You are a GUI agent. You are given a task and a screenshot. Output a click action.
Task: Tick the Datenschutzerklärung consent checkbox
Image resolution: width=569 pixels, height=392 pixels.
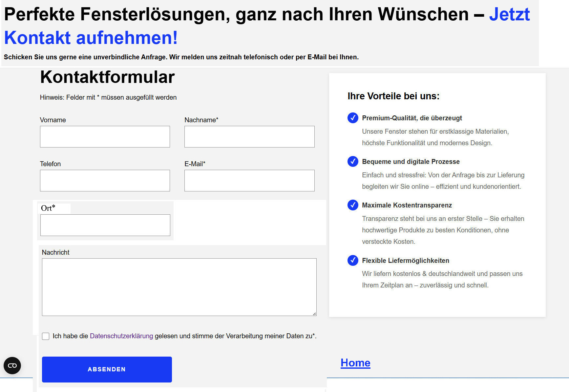[x=46, y=336]
